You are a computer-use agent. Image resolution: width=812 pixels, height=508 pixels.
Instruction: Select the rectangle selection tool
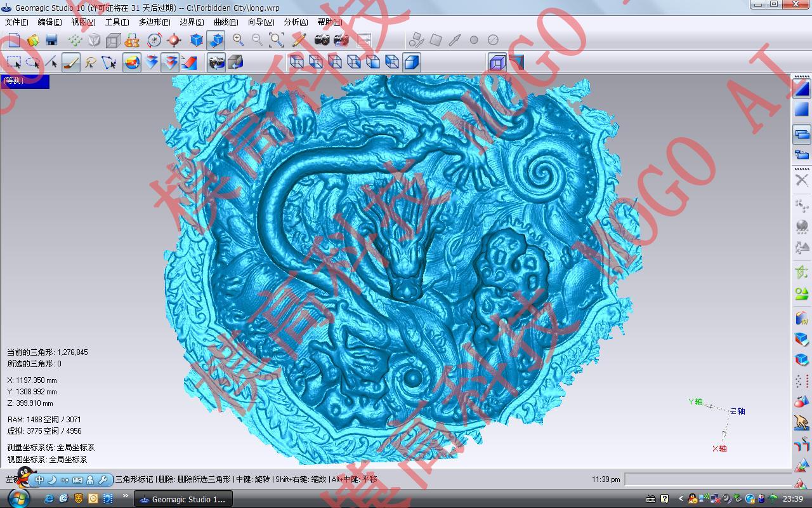click(14, 62)
